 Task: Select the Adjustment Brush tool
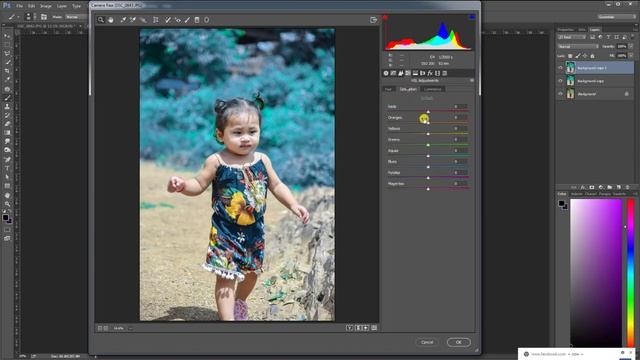[187, 20]
